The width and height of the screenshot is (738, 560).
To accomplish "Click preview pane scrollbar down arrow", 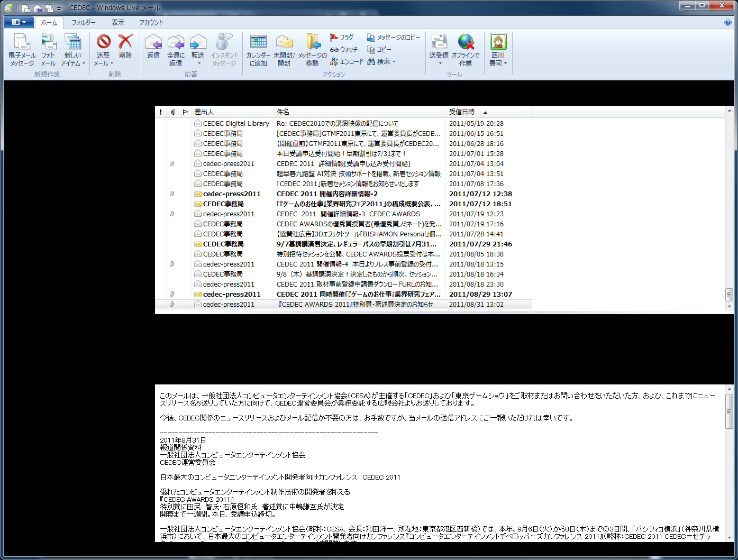I will click(730, 538).
